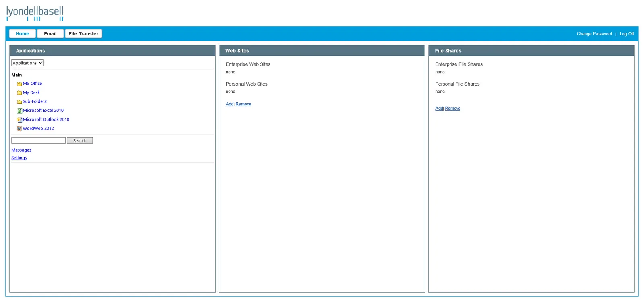This screenshot has height=300, width=644.
Task: Open the Messages link
Action: point(21,150)
